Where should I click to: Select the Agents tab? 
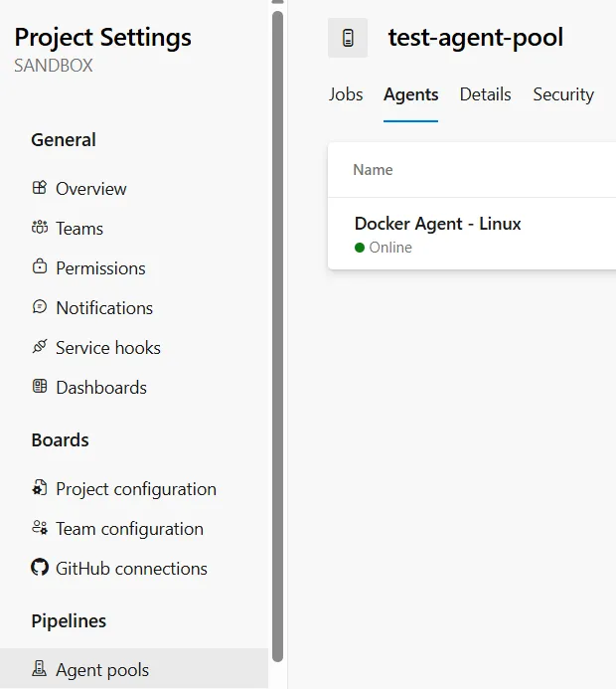pyautogui.click(x=411, y=94)
